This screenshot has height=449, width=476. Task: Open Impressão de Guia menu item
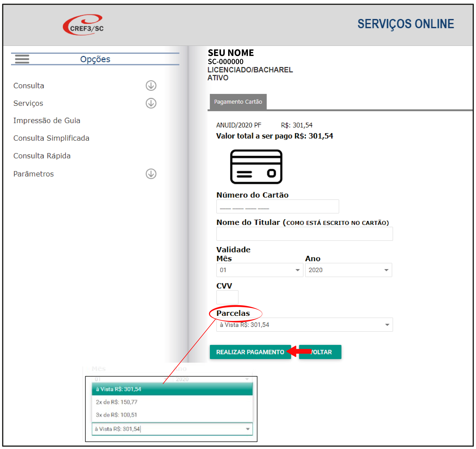pos(47,121)
